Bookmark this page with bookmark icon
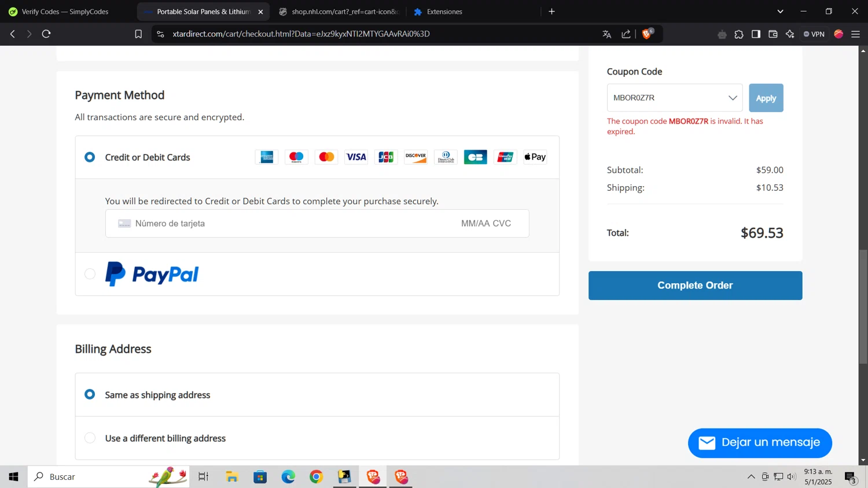Viewport: 868px width, 488px height. pos(138,34)
